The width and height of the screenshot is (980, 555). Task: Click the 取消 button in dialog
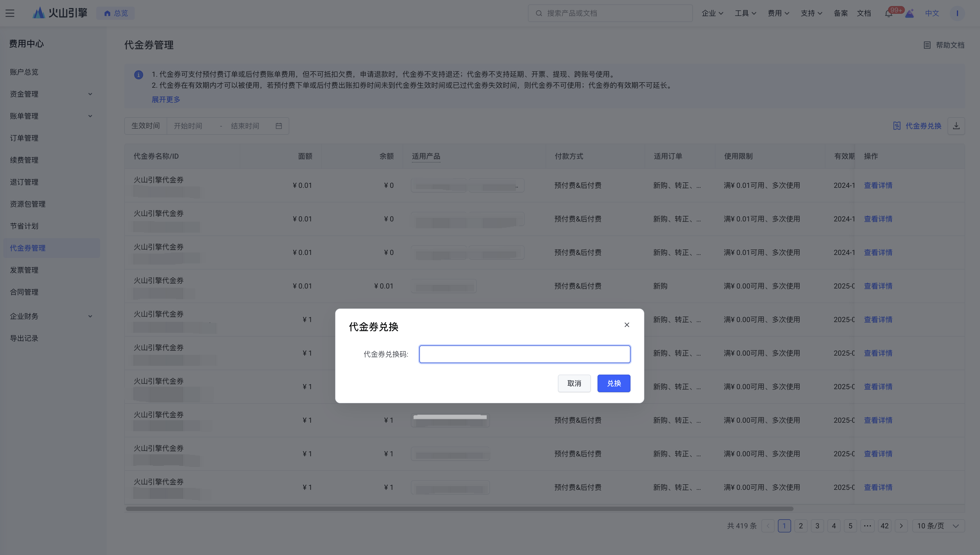click(x=574, y=383)
